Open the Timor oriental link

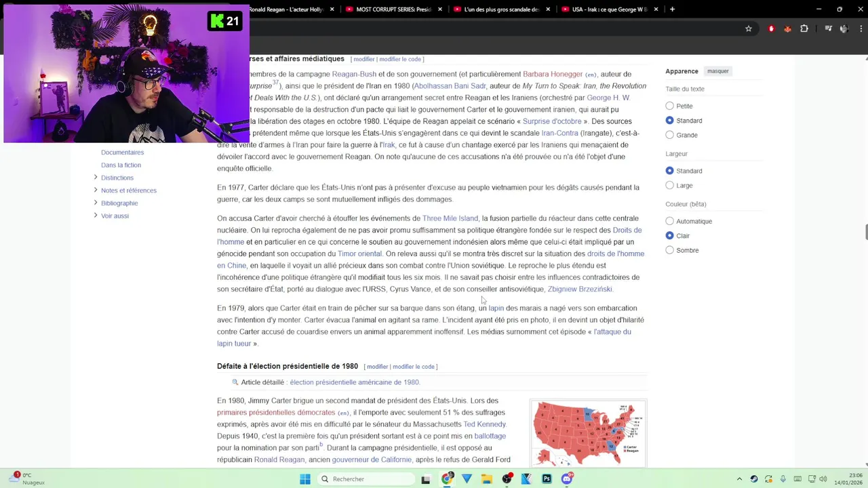[359, 253]
